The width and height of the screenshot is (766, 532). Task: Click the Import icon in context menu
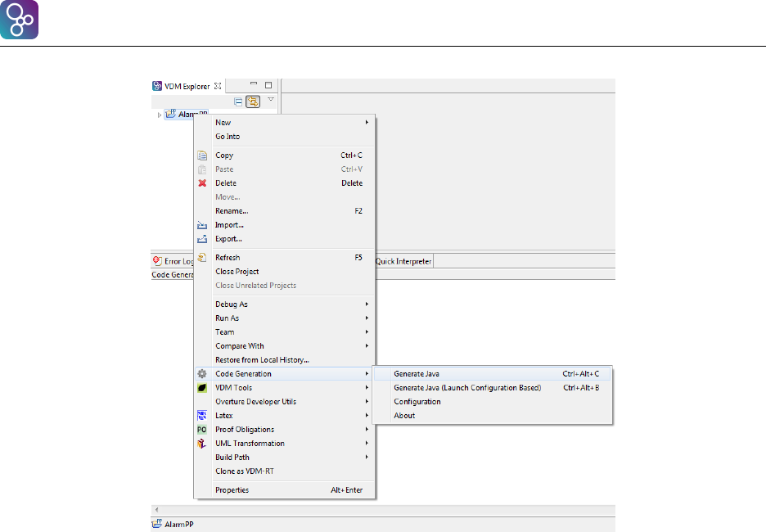[202, 225]
